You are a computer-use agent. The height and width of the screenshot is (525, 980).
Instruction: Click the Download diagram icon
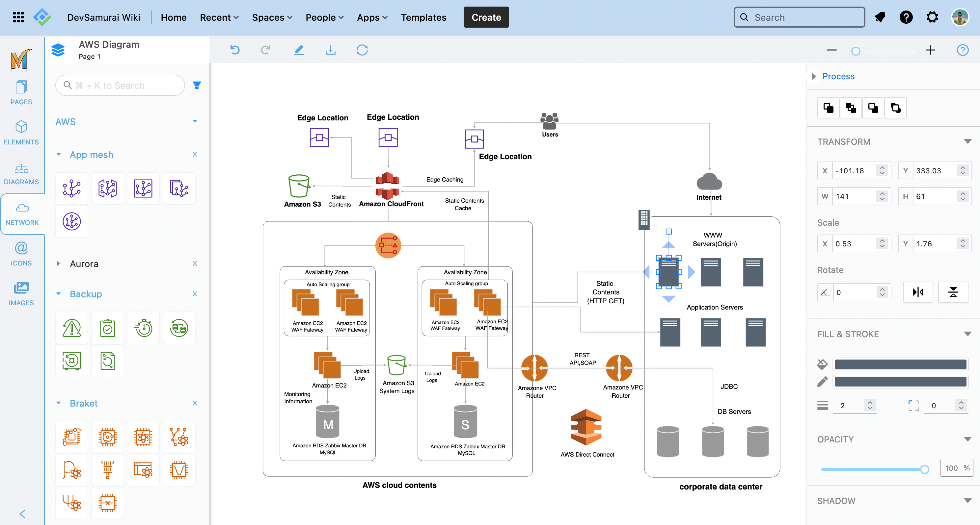coord(331,50)
